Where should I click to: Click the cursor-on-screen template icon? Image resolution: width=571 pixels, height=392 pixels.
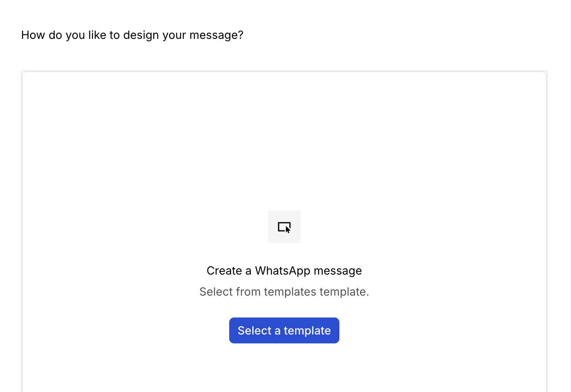coord(284,227)
